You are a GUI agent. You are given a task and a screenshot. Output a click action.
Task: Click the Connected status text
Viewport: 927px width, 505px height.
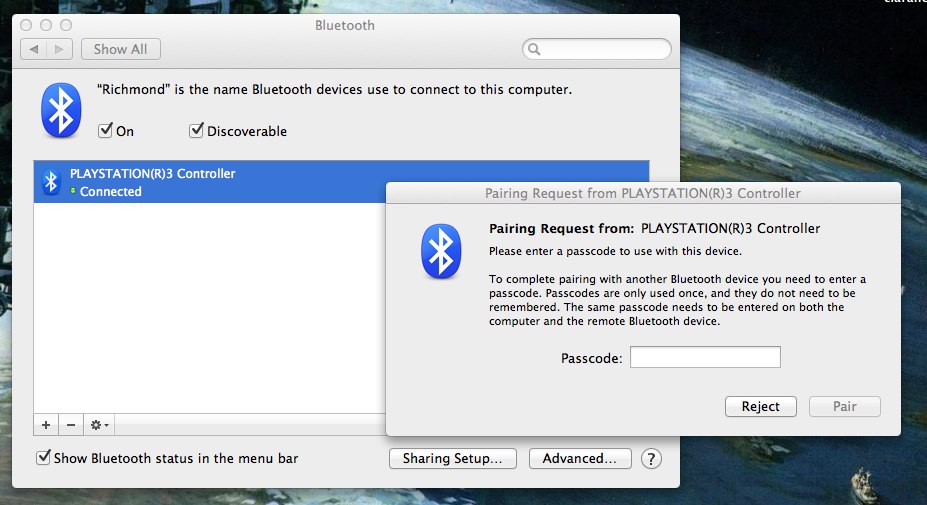tap(111, 192)
